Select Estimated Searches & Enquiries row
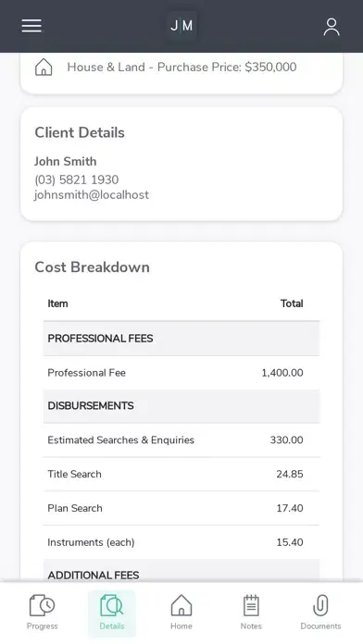The width and height of the screenshot is (363, 644). click(x=181, y=440)
